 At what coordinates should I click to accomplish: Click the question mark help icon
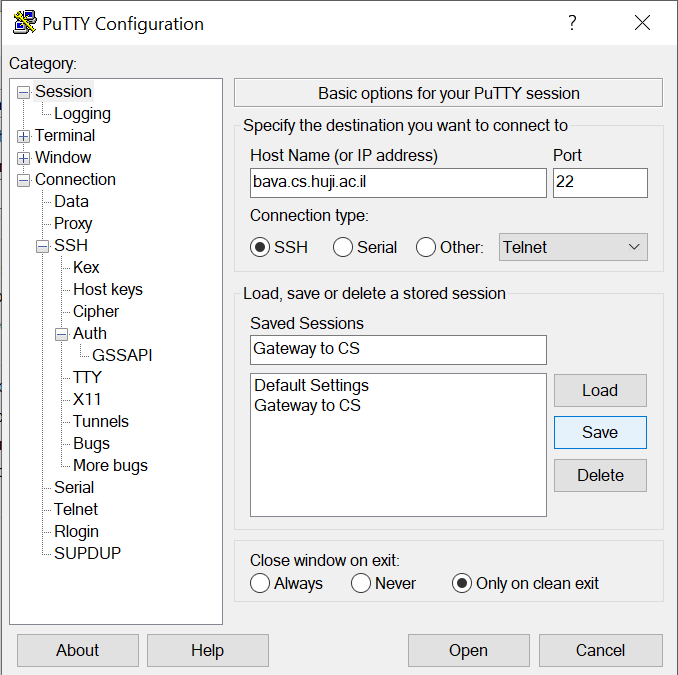coord(572,23)
